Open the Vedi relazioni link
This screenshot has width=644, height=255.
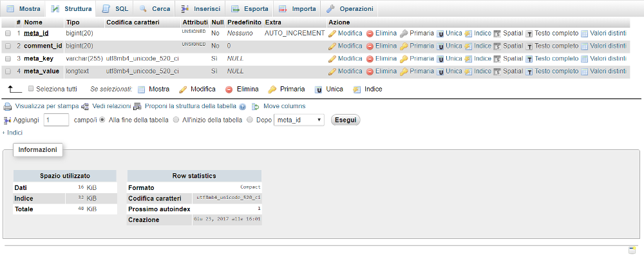(111, 106)
